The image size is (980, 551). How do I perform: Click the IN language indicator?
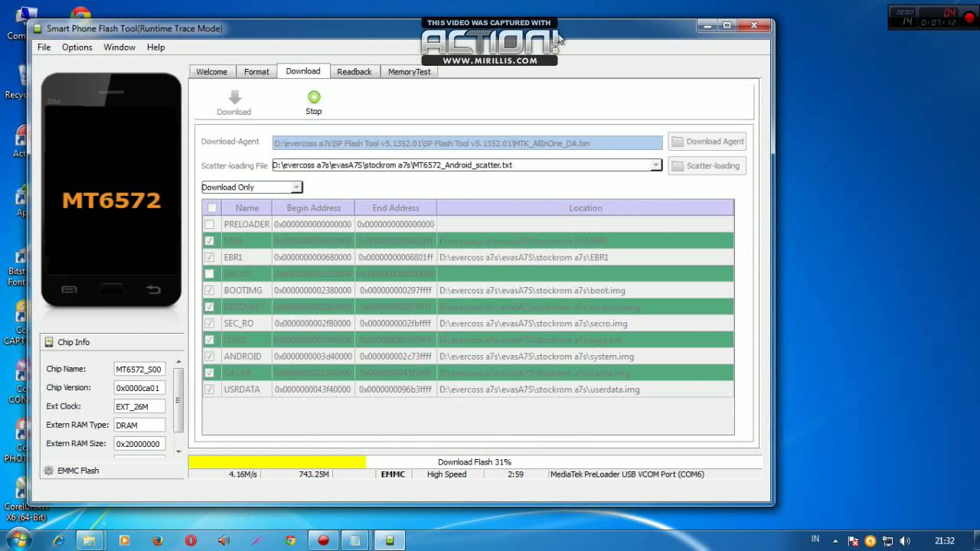[x=815, y=541]
